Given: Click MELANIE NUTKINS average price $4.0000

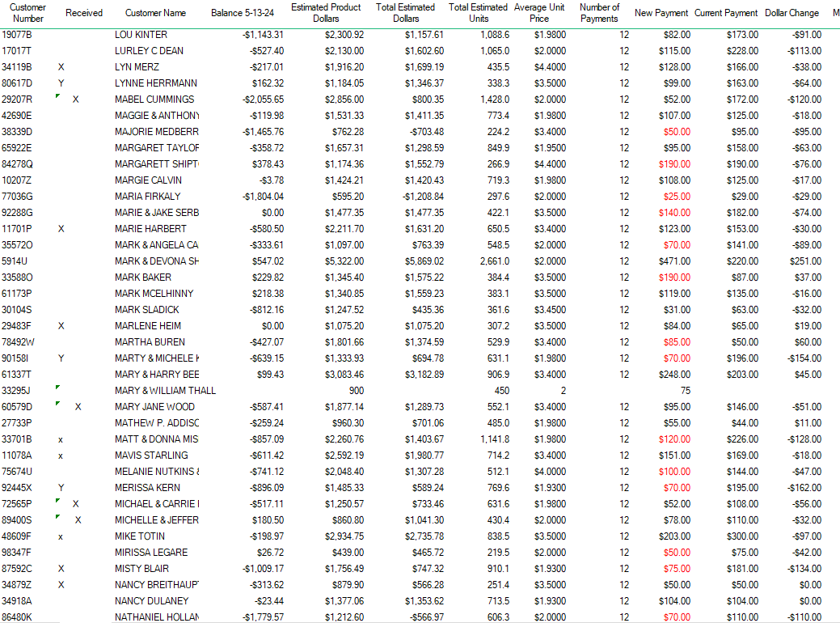Looking at the screenshot, I should point(550,472).
